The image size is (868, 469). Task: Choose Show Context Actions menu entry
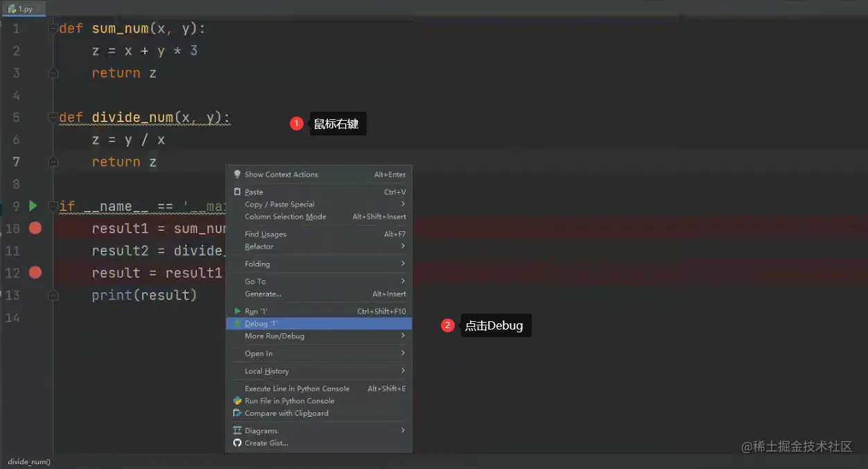coord(319,174)
